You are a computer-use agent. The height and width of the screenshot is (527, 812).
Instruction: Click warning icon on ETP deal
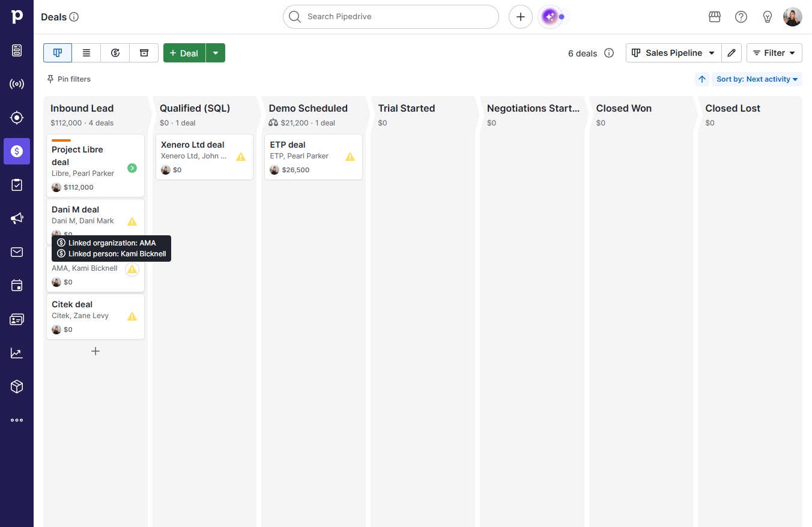[350, 157]
